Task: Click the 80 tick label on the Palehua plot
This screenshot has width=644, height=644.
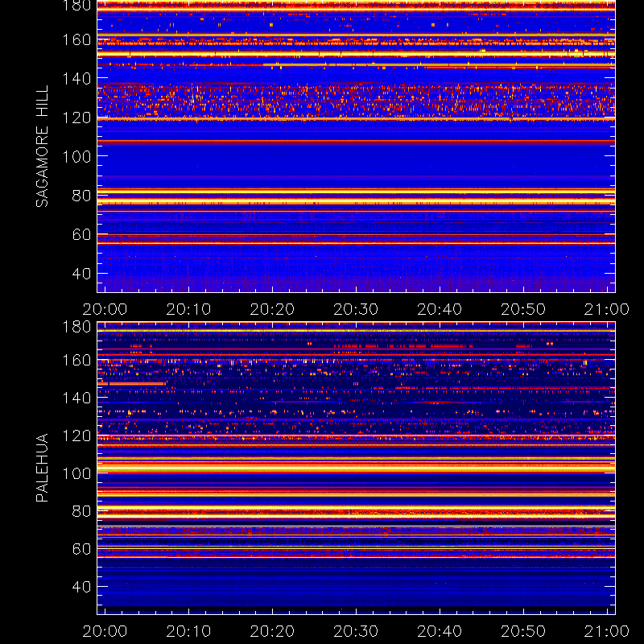Action: point(82,511)
